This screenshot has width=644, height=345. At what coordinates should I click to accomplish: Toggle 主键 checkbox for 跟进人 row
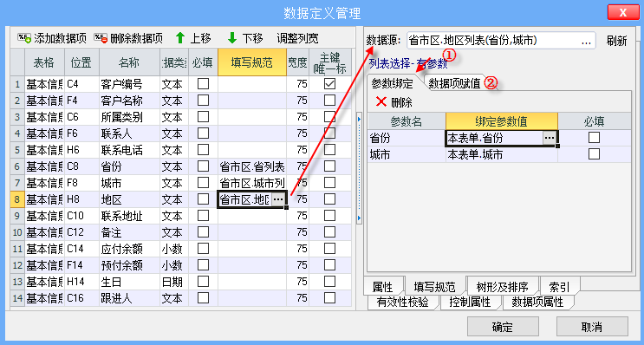pos(330,298)
